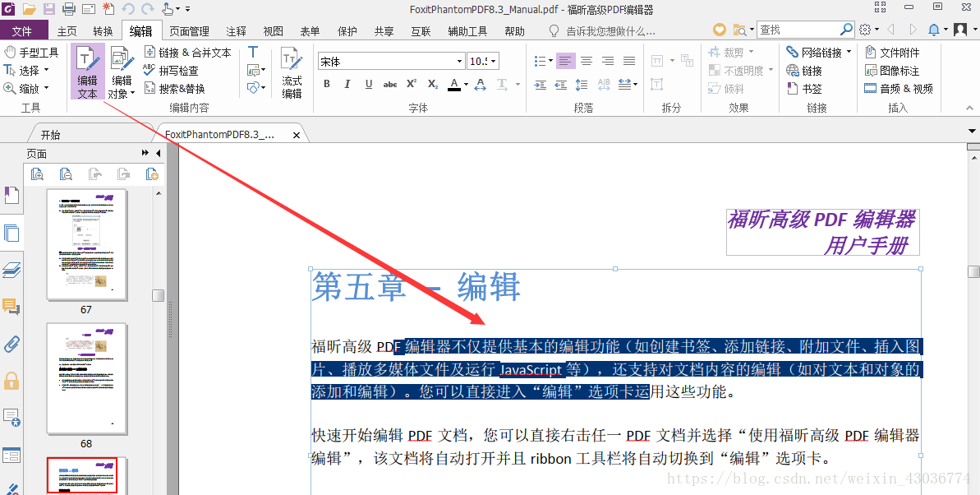Open the line spacing option

[582, 85]
